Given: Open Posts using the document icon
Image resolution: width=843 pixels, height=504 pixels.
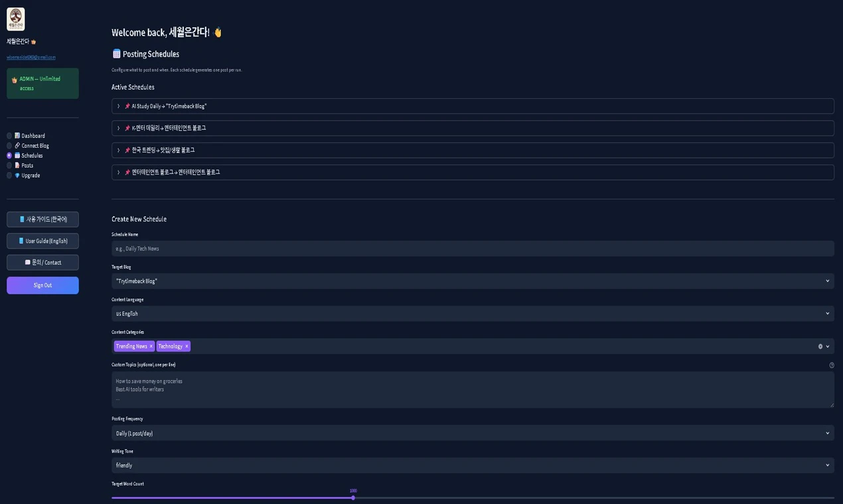Looking at the screenshot, I should 17,165.
